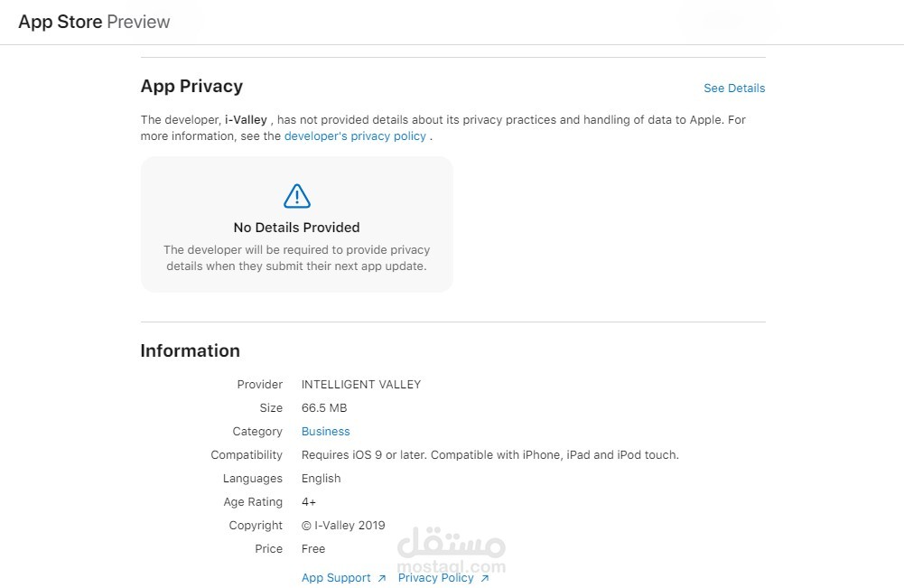Open See Details for App Privacy
Image resolution: width=904 pixels, height=588 pixels.
[734, 89]
